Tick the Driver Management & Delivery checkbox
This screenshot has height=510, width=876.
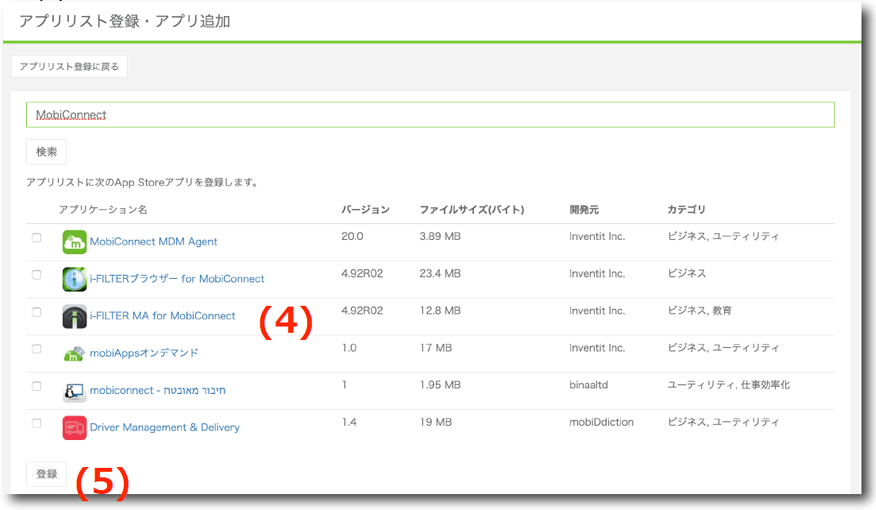pos(36,423)
